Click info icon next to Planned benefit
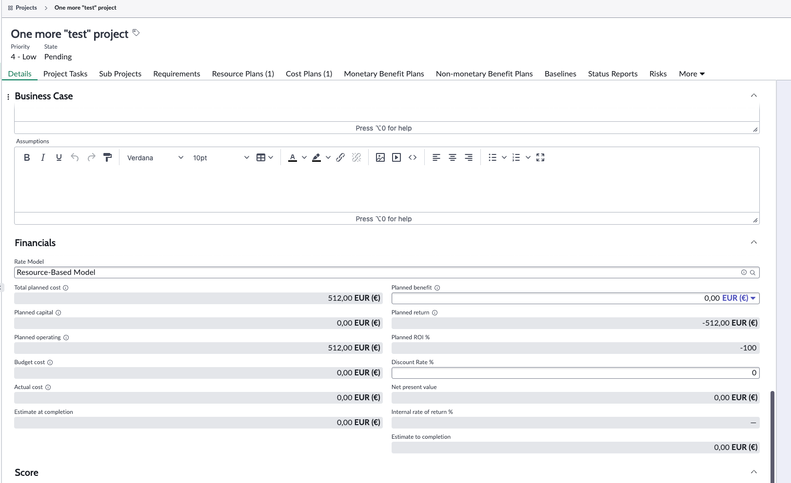 point(437,288)
